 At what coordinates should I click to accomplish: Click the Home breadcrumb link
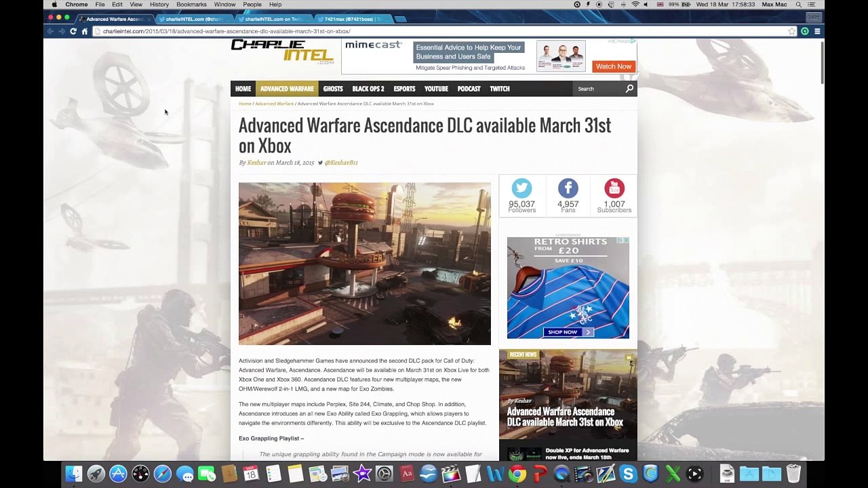245,104
